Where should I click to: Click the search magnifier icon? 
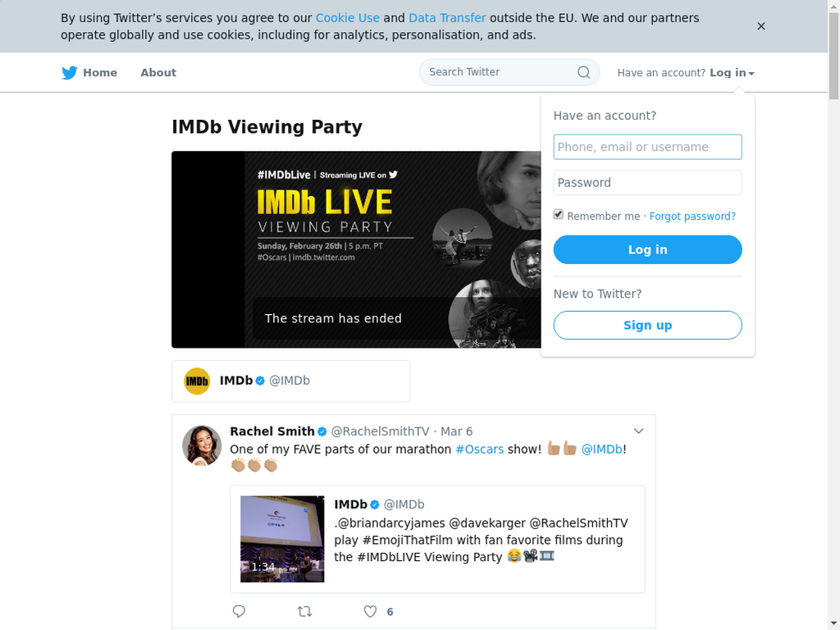(x=583, y=72)
